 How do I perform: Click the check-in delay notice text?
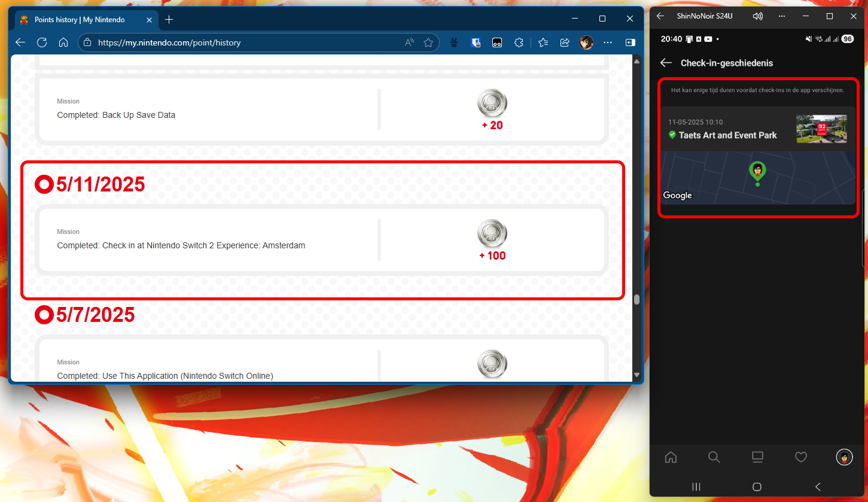(757, 90)
